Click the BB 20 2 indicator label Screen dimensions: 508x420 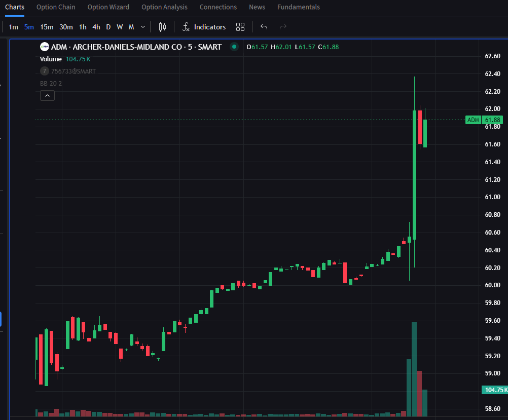click(51, 83)
